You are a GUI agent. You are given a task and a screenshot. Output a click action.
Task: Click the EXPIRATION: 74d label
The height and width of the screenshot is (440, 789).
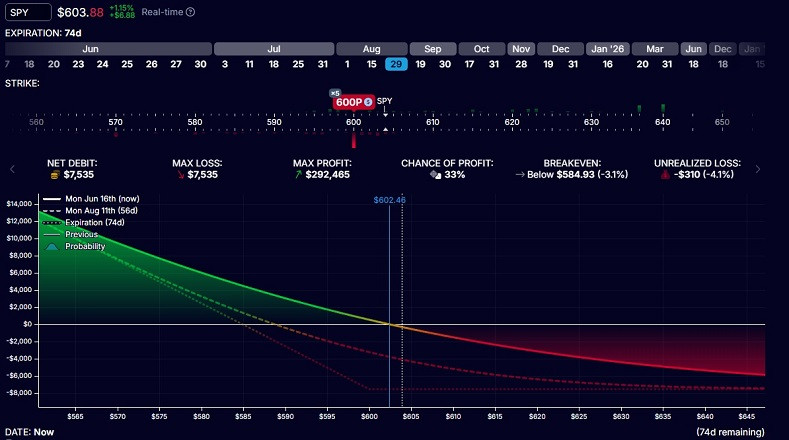[x=43, y=33]
